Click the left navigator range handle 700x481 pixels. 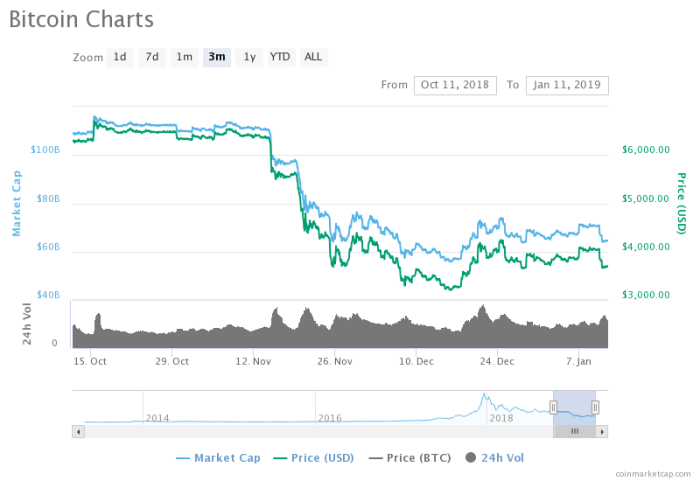pyautogui.click(x=553, y=407)
